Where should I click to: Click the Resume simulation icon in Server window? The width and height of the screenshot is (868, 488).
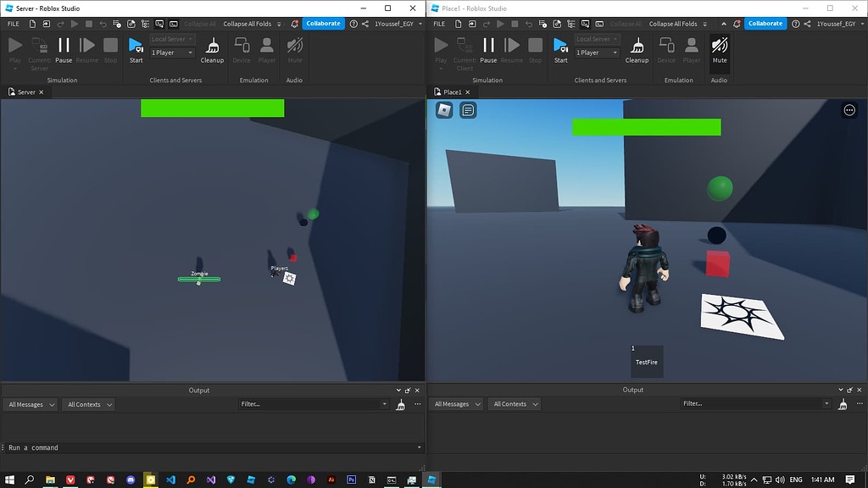click(87, 47)
